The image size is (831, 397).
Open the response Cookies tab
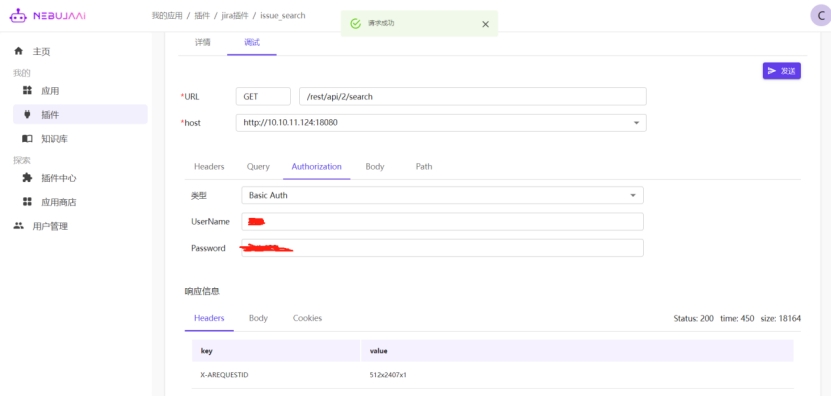click(307, 318)
